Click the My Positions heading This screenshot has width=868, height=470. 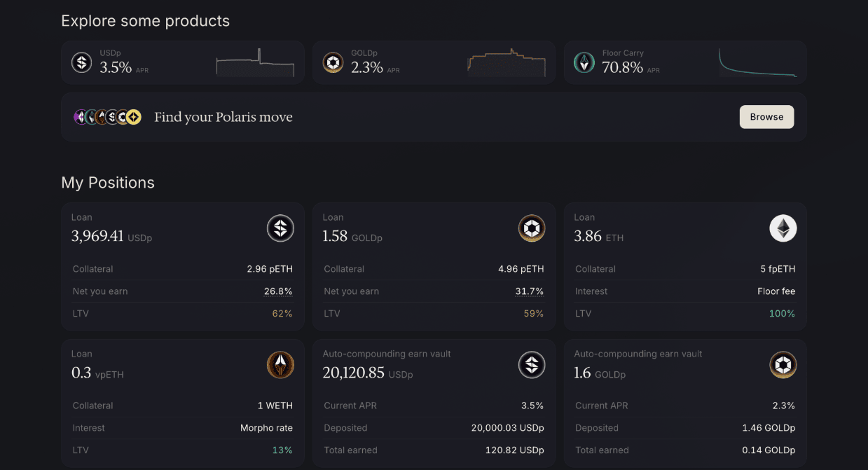coord(108,183)
